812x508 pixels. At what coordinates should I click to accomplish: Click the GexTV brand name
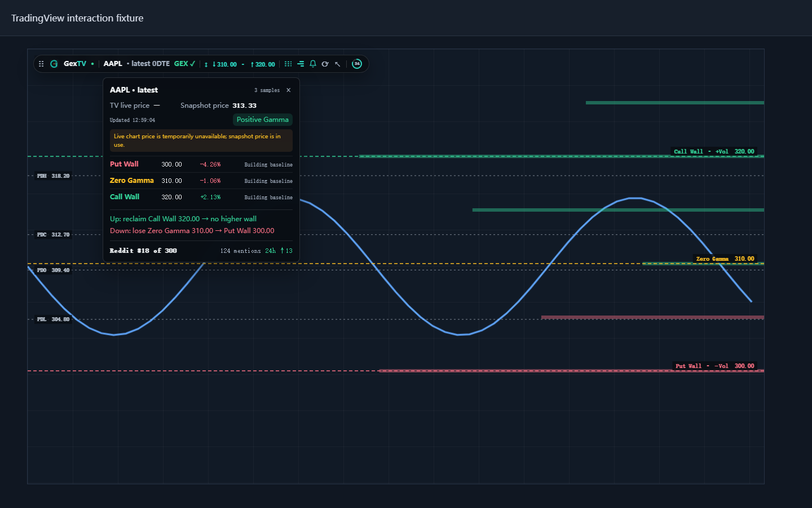[x=75, y=64]
